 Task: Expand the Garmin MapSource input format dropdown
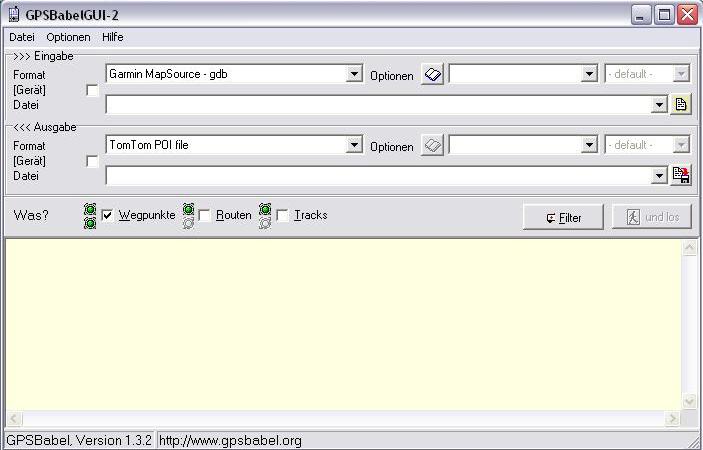pos(354,74)
